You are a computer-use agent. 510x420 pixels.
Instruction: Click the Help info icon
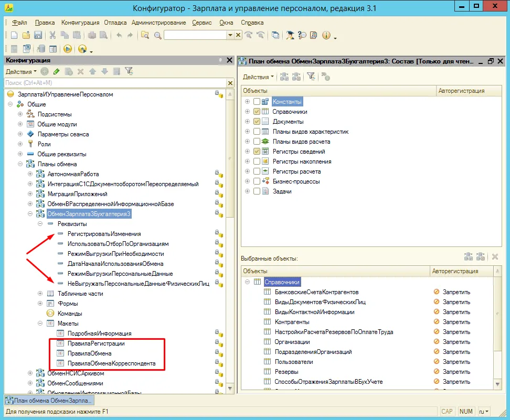coord(326,35)
